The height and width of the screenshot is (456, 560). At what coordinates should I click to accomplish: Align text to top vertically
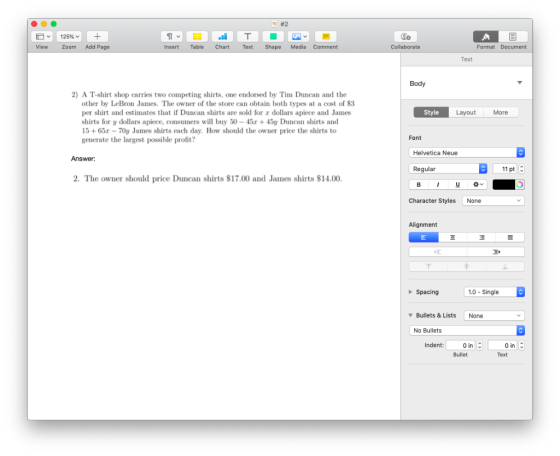coord(428,267)
